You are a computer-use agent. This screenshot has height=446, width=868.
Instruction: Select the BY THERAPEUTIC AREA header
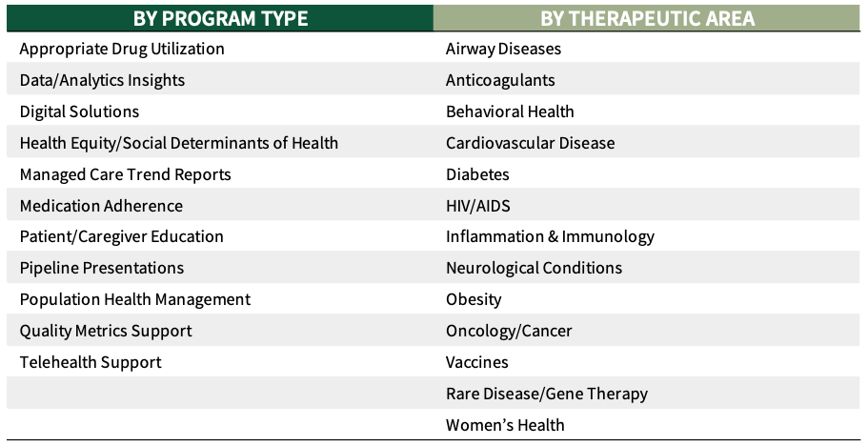(x=647, y=18)
